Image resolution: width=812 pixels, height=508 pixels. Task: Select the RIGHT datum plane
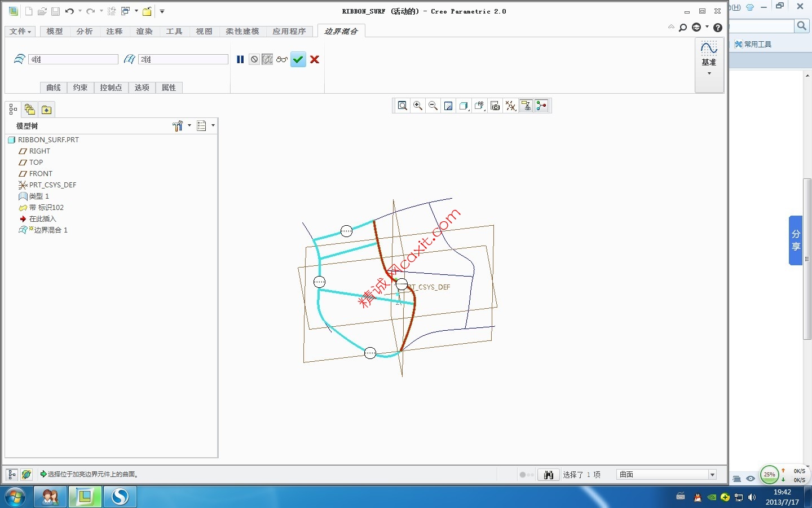point(34,151)
